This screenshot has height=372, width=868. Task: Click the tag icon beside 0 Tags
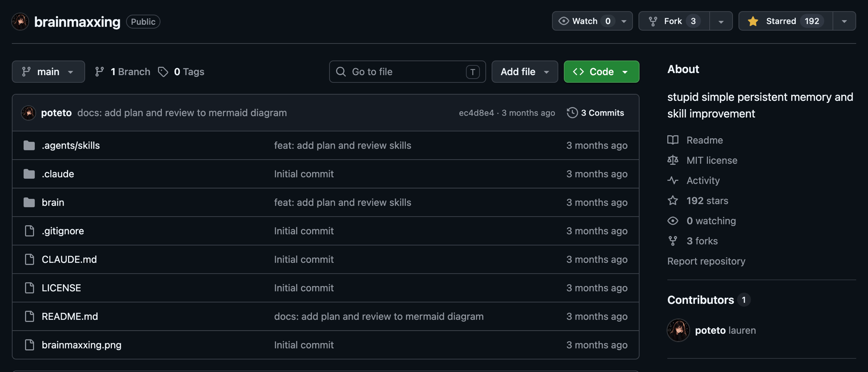point(163,72)
